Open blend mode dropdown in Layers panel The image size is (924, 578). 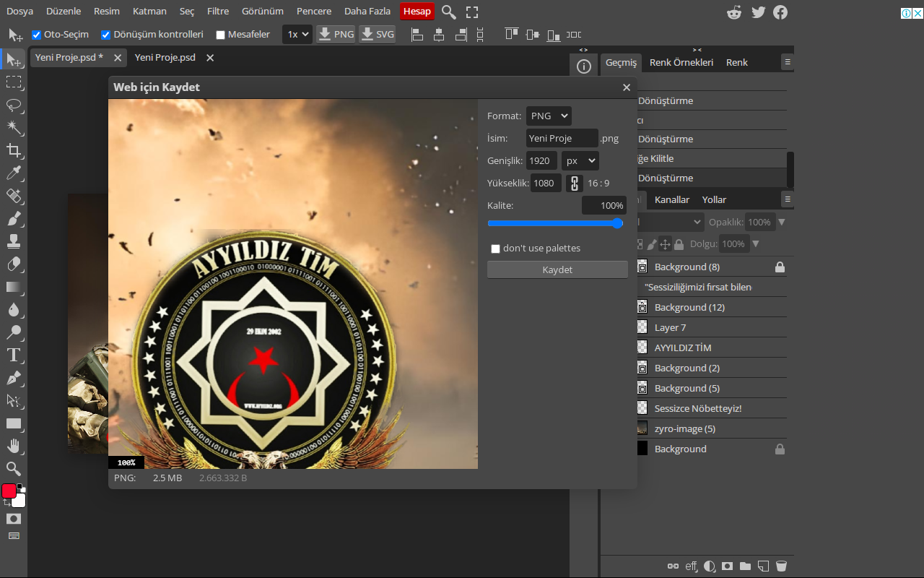[x=671, y=223]
